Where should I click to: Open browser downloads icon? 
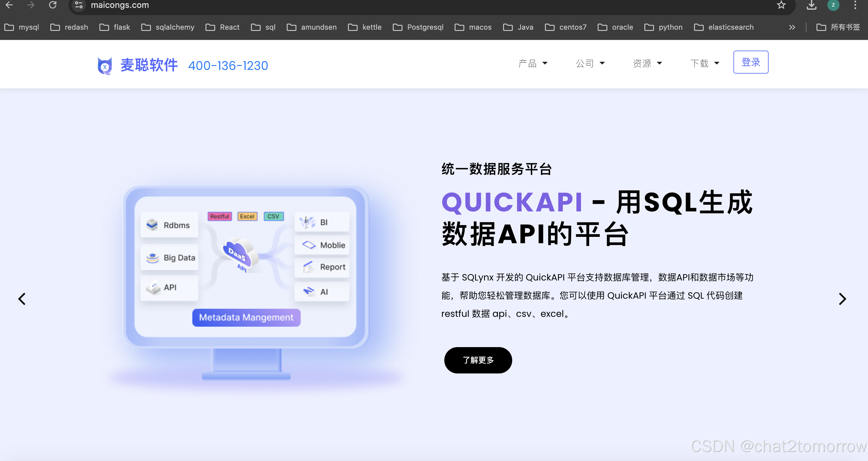811,5
